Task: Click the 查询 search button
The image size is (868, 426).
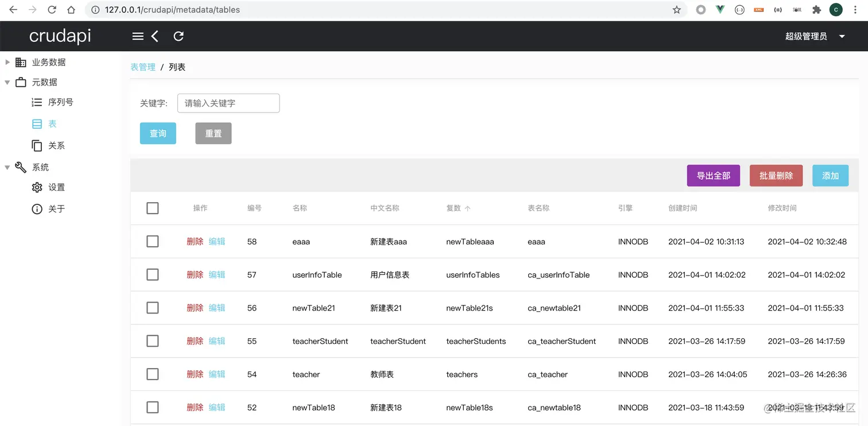Action: [158, 133]
